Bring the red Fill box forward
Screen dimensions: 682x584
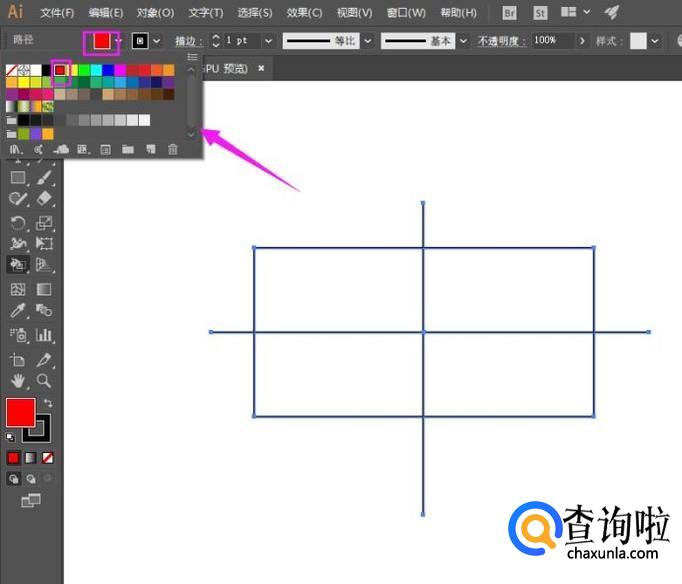pyautogui.click(x=20, y=412)
